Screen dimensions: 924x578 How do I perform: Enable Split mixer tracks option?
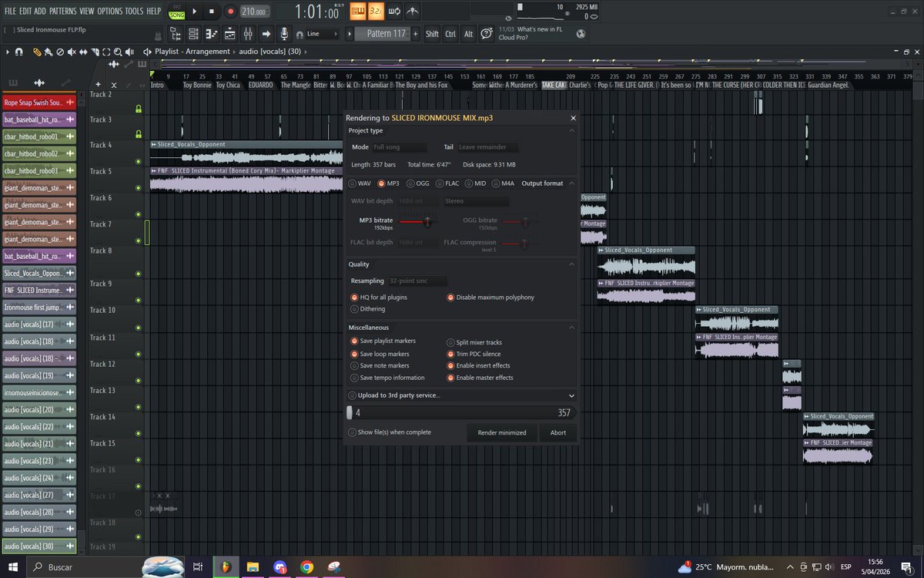(474, 341)
